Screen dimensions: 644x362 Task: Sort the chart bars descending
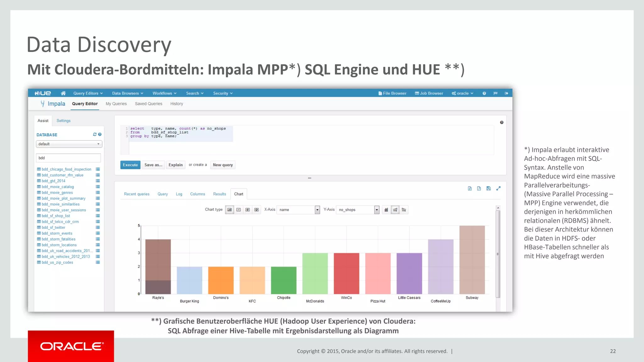click(x=404, y=210)
